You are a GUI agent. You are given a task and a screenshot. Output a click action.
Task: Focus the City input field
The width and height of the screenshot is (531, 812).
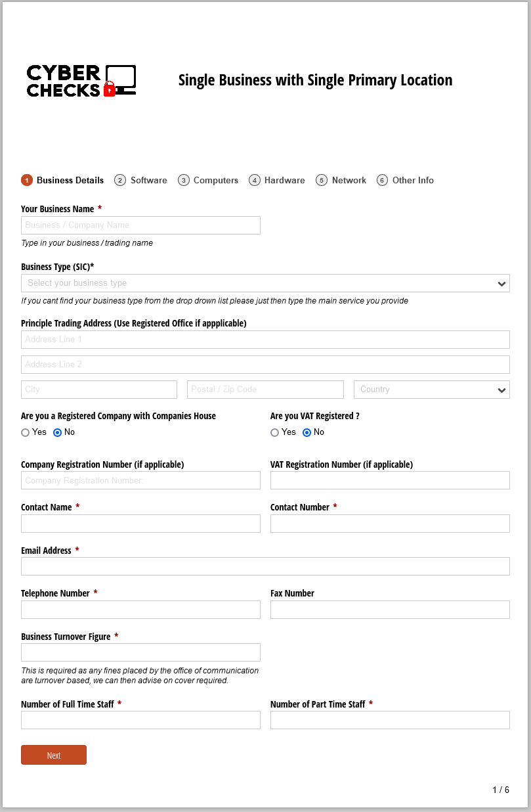(x=99, y=390)
